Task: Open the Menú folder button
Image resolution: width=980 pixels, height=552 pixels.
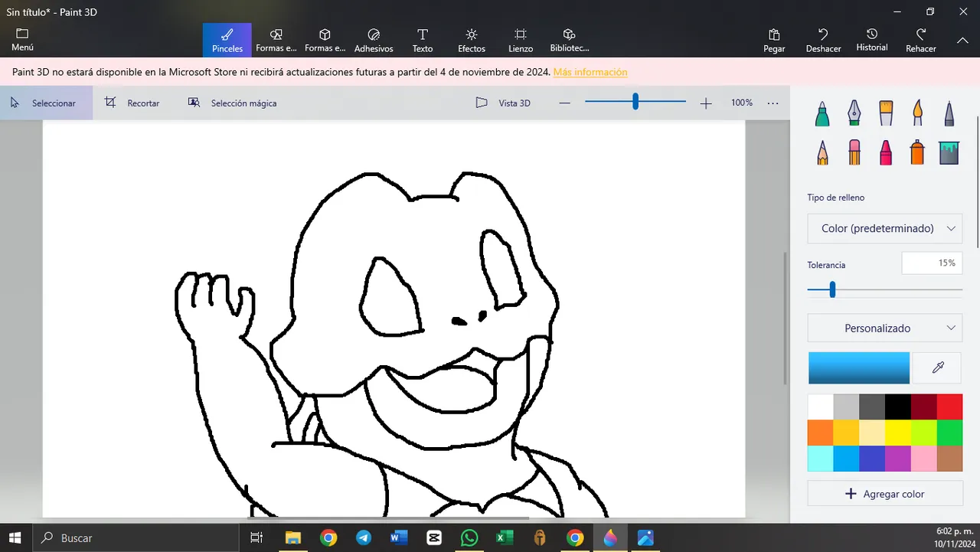Action: 22,40
